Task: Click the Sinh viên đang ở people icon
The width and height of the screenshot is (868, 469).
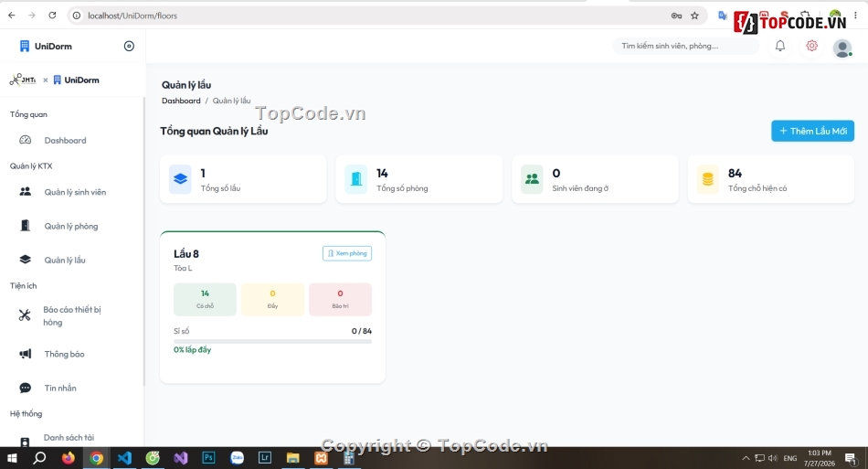Action: [532, 179]
